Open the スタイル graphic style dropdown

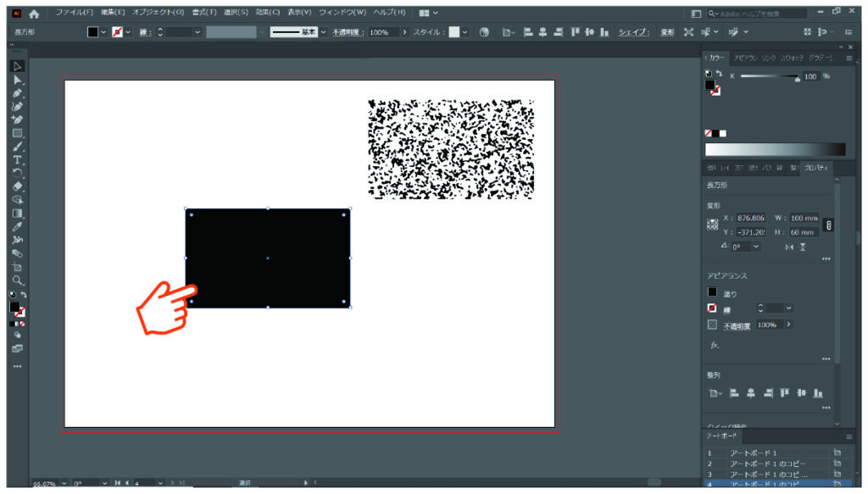click(465, 32)
